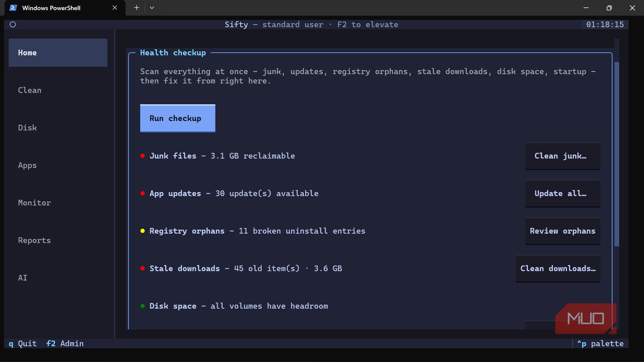Image resolution: width=644 pixels, height=362 pixels.
Task: Click 'Registry orphans – 11 broken uninstall entries'
Action: (x=257, y=231)
